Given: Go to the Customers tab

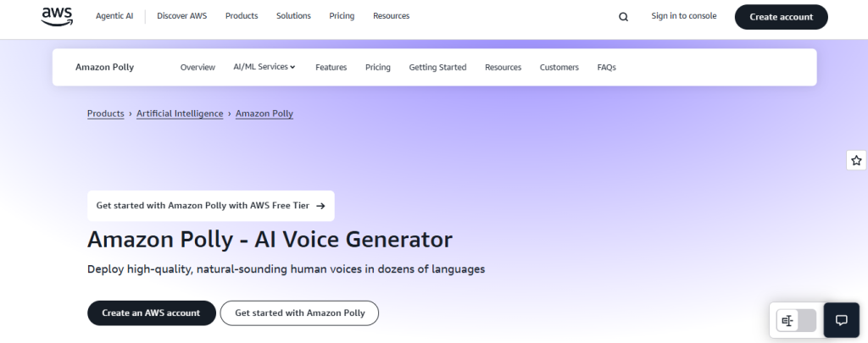Looking at the screenshot, I should pyautogui.click(x=559, y=68).
